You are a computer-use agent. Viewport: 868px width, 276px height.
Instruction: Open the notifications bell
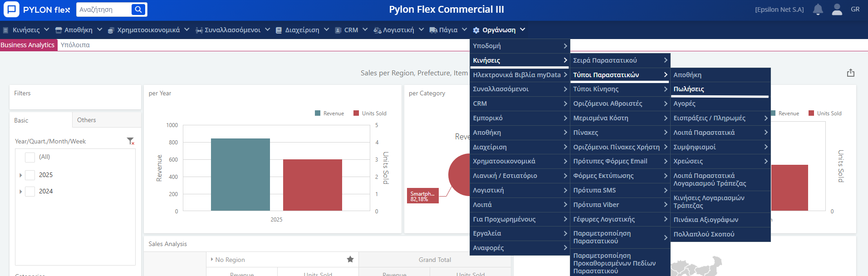(x=818, y=10)
